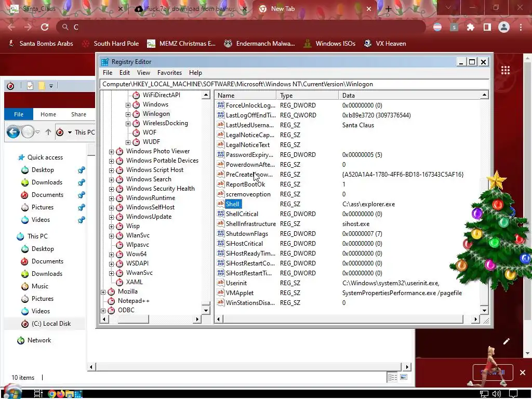Open Task View on taskbar
The image size is (532, 399).
click(38, 394)
